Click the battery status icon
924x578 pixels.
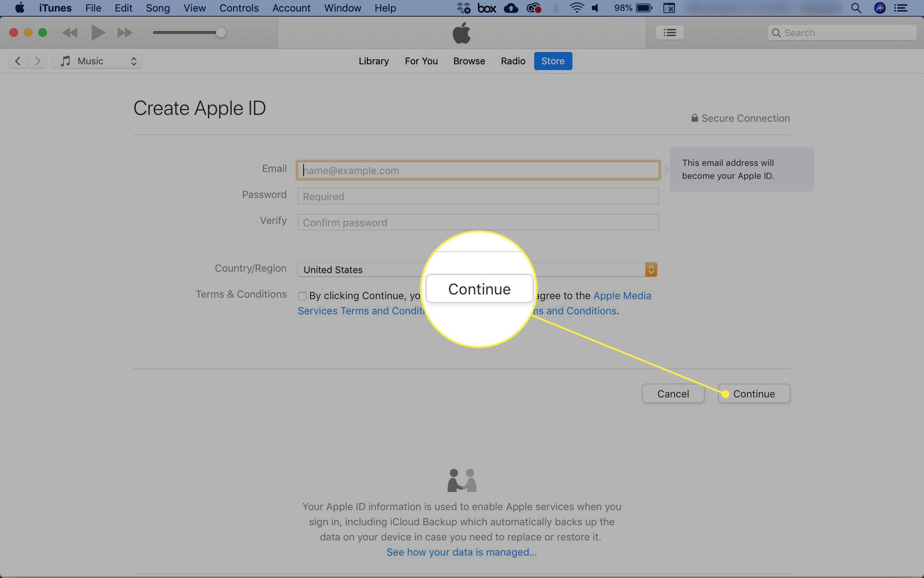(644, 8)
